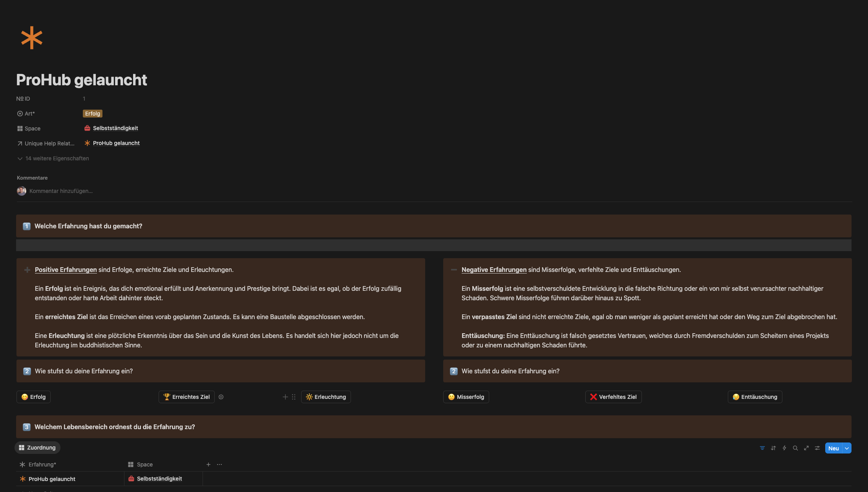The width and height of the screenshot is (868, 492).
Task: Click gear icon next to Erreichtes Ziel button
Action: point(221,397)
